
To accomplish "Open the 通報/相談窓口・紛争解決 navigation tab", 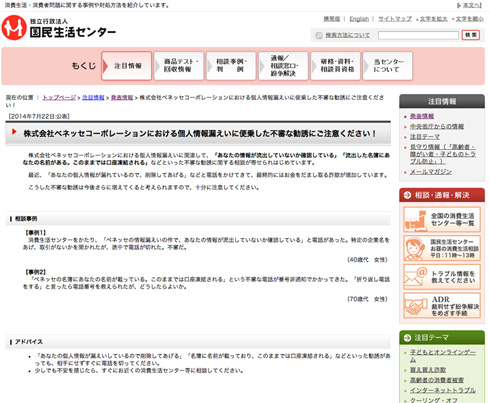I will (283, 66).
